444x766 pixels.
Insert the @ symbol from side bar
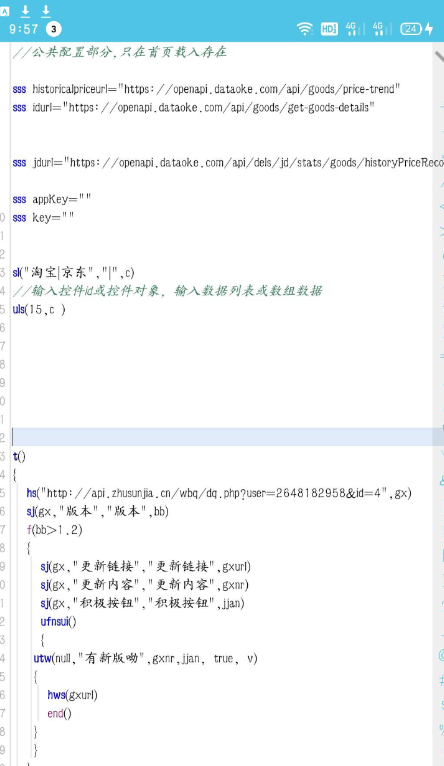coord(441,655)
